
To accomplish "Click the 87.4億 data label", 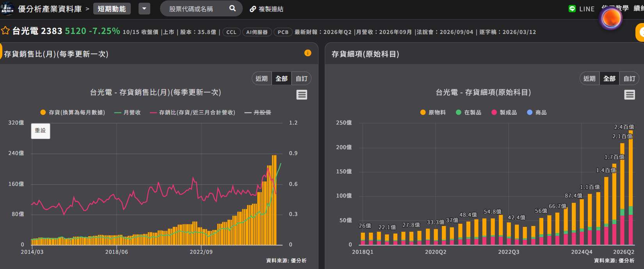I will (573, 196).
